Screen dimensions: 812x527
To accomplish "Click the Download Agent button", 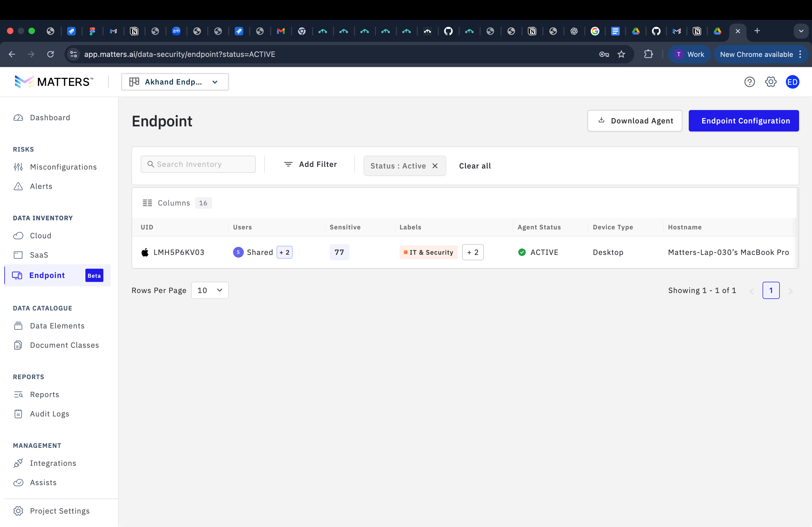I will (635, 121).
